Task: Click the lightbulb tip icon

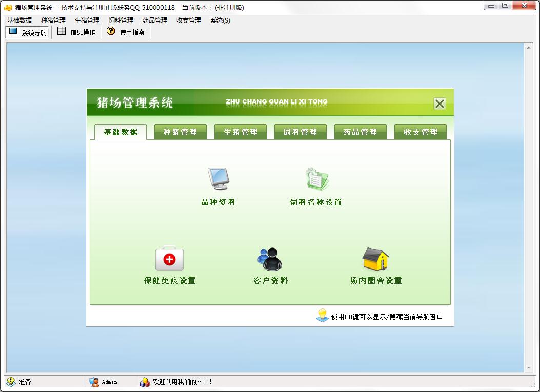Action: click(x=323, y=315)
